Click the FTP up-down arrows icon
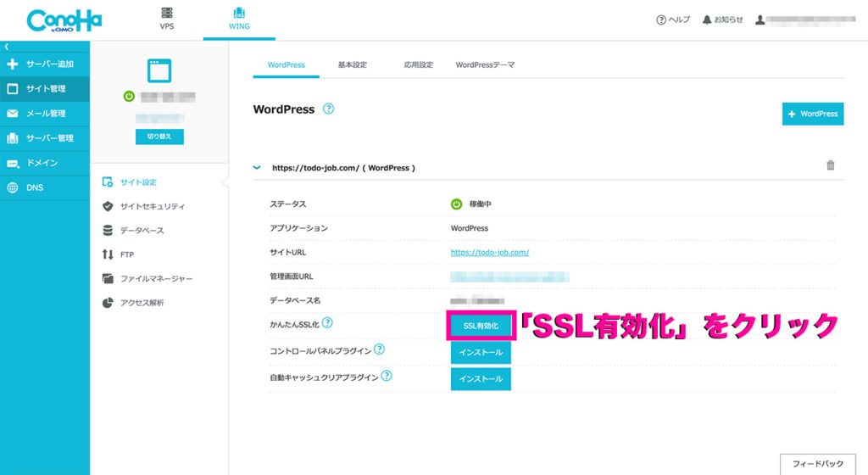 coord(108,254)
